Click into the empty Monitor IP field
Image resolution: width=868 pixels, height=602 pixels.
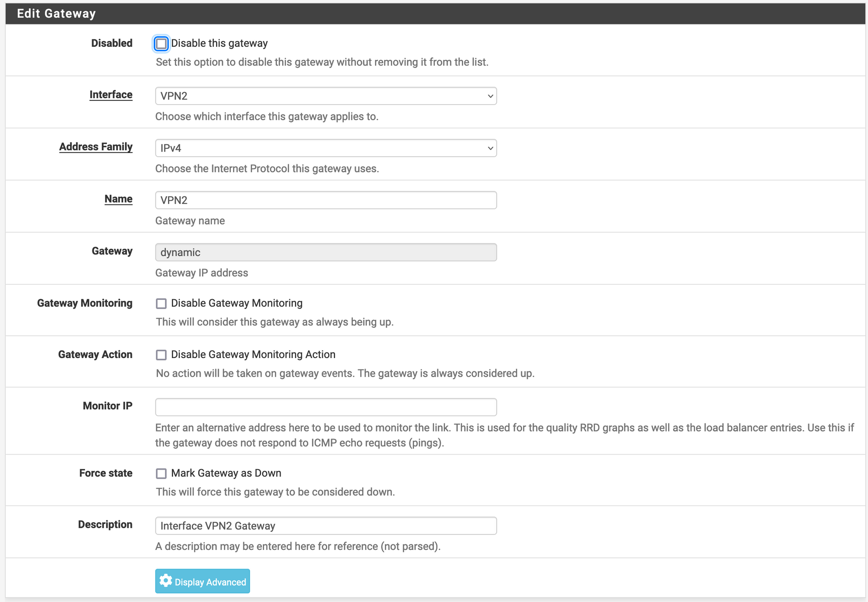click(325, 407)
